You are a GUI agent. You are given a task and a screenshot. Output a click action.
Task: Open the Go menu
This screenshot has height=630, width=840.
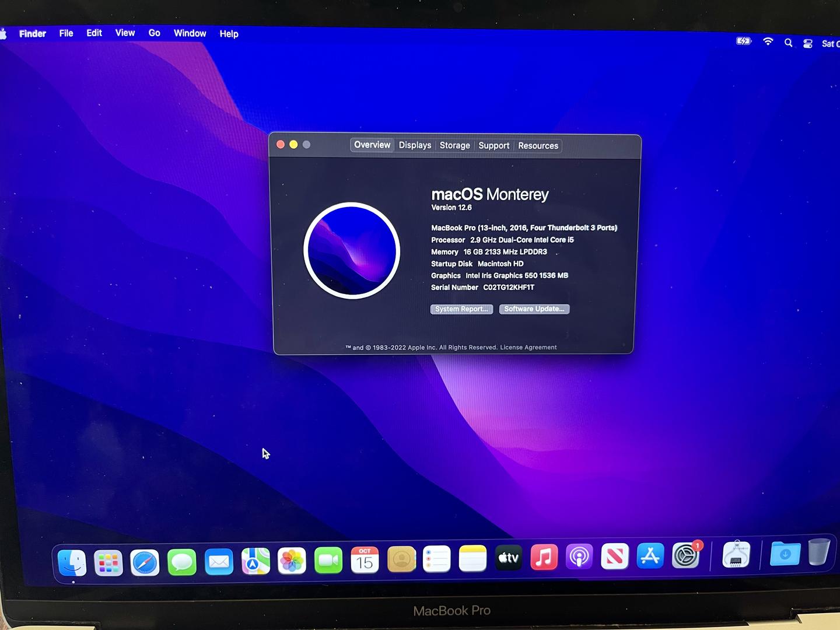[x=155, y=33]
